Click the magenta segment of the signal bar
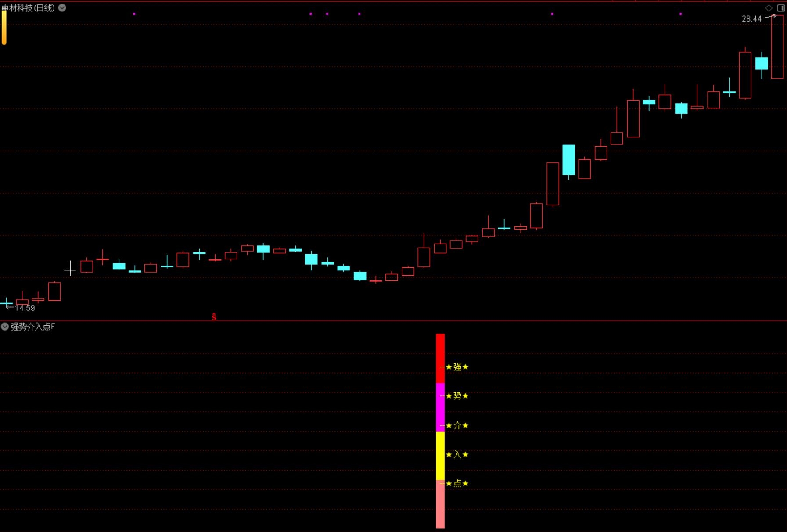 [x=440, y=407]
